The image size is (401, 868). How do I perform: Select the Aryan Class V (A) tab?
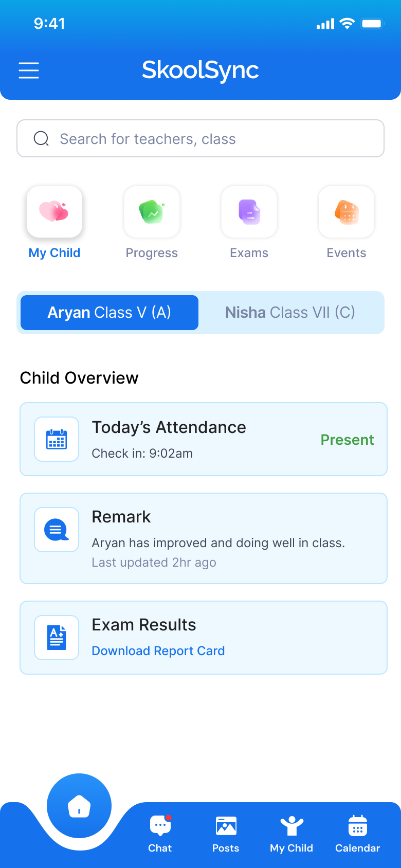tap(110, 313)
